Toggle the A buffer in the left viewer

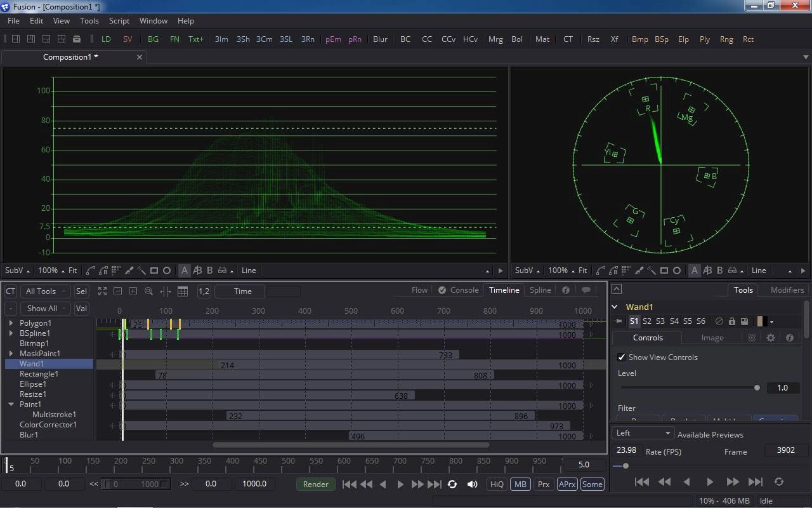point(185,271)
